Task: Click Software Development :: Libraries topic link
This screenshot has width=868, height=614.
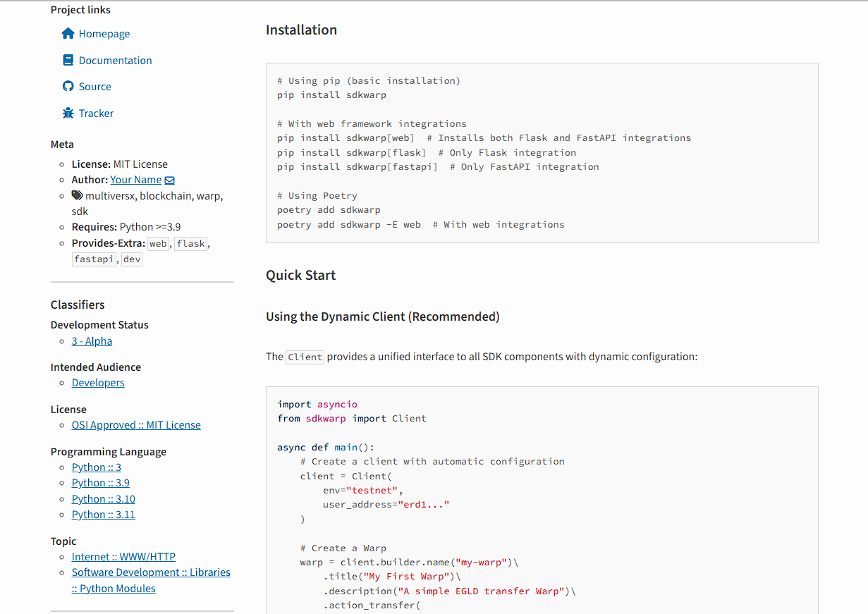Action: (x=151, y=580)
